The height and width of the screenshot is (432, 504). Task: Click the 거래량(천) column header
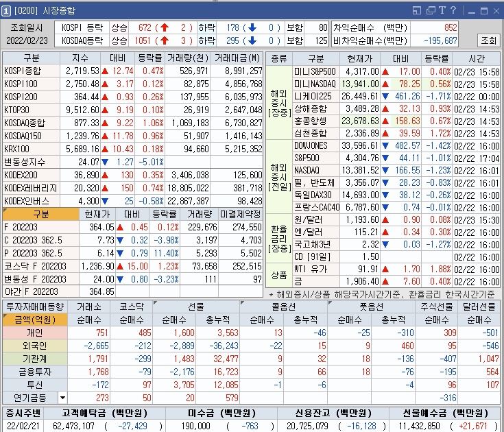[x=188, y=58]
